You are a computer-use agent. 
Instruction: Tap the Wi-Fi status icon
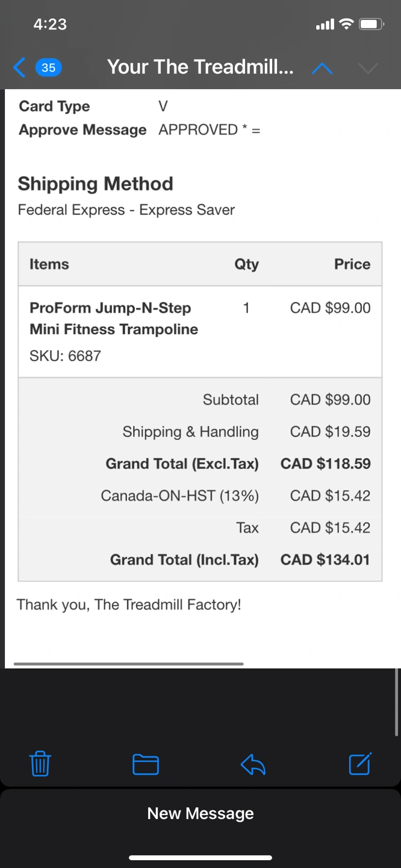(x=346, y=24)
